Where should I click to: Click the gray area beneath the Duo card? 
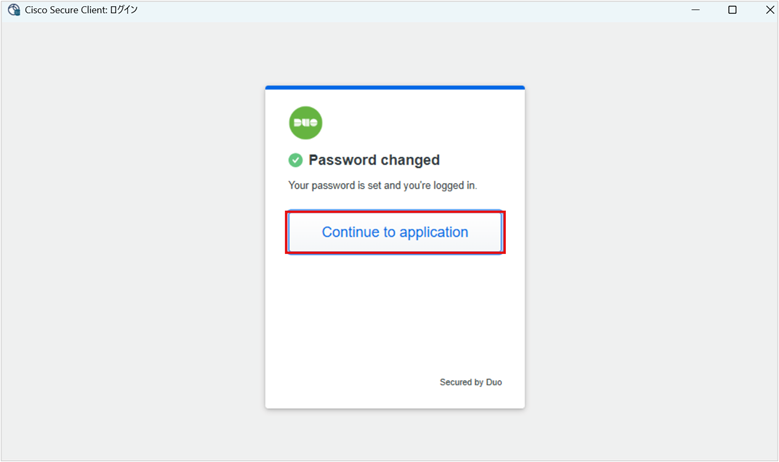click(395, 434)
